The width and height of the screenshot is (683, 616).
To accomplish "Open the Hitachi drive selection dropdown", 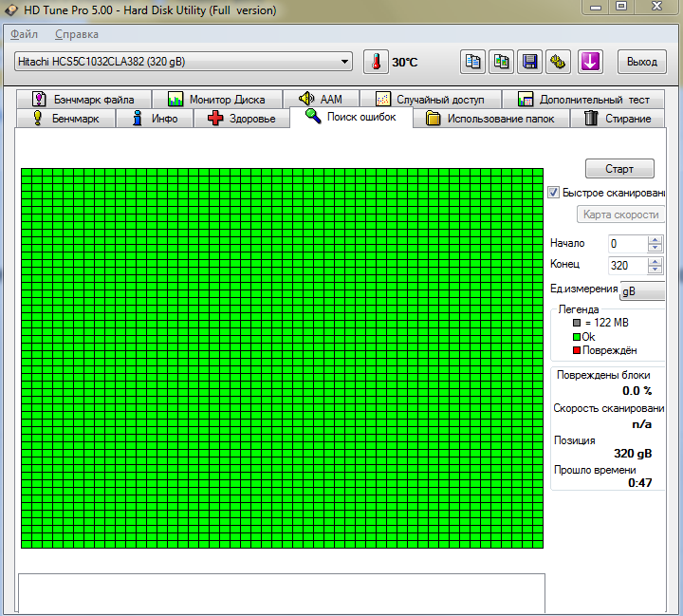I will tap(183, 62).
